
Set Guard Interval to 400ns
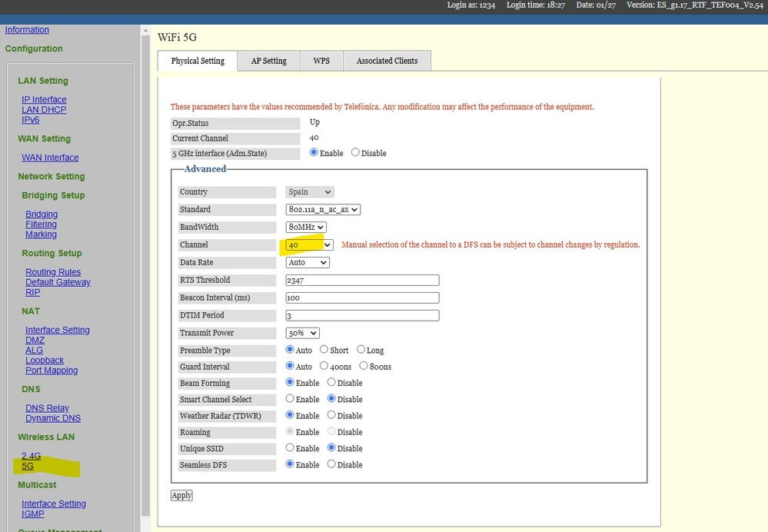(x=324, y=367)
